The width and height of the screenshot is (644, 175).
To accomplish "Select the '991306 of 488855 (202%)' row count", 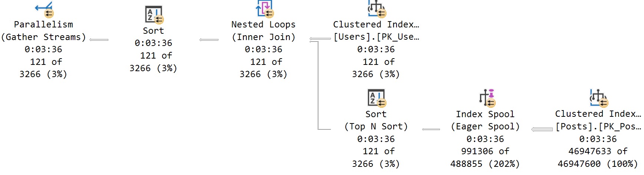I will coord(485,158).
